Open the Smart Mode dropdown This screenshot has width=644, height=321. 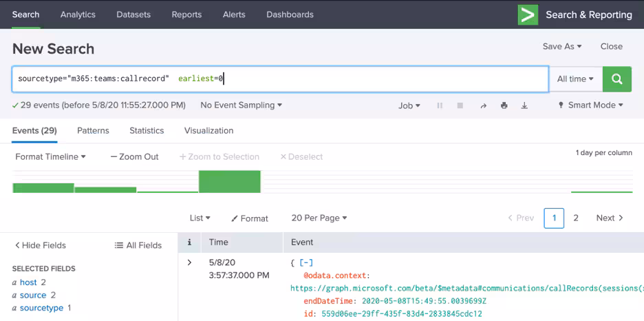[590, 105]
